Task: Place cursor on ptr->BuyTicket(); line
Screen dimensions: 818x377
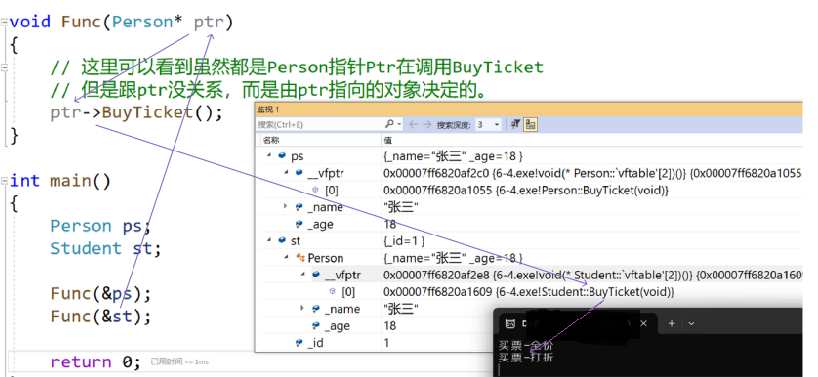Action: click(x=136, y=113)
